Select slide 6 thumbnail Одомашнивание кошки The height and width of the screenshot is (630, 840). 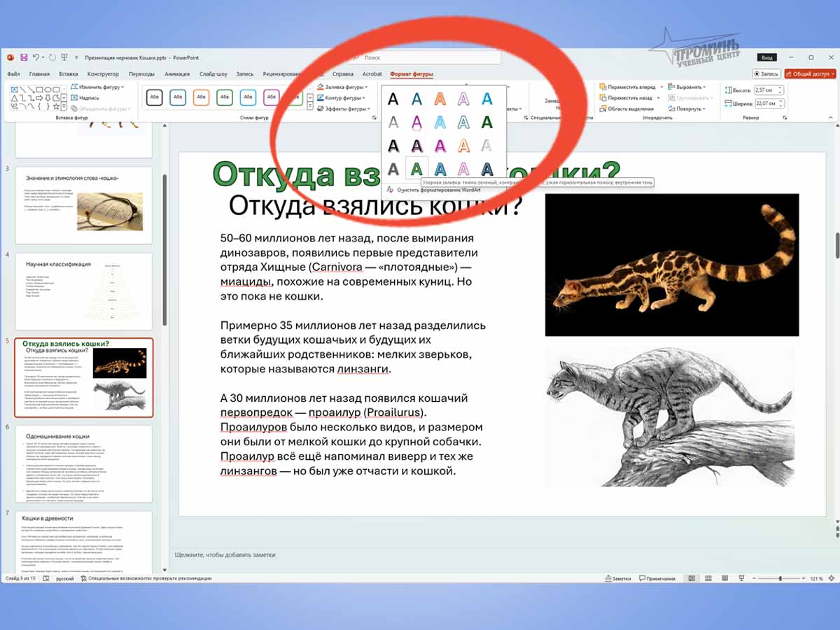[84, 463]
